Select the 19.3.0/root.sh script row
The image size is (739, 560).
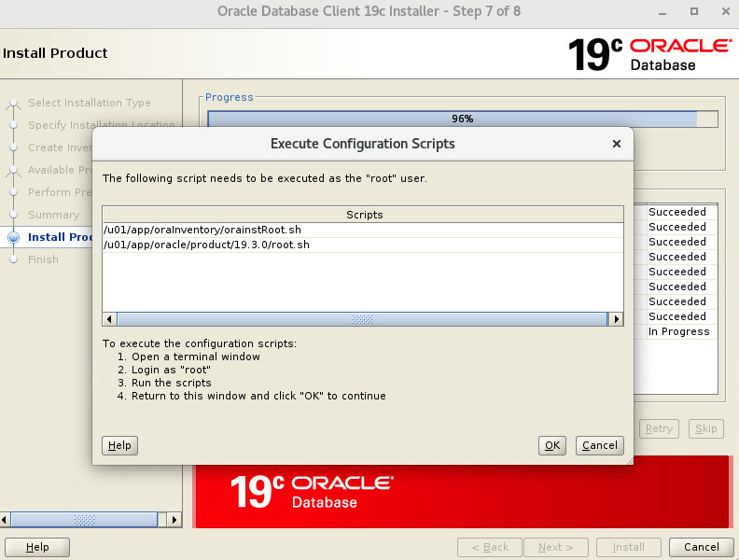(363, 245)
